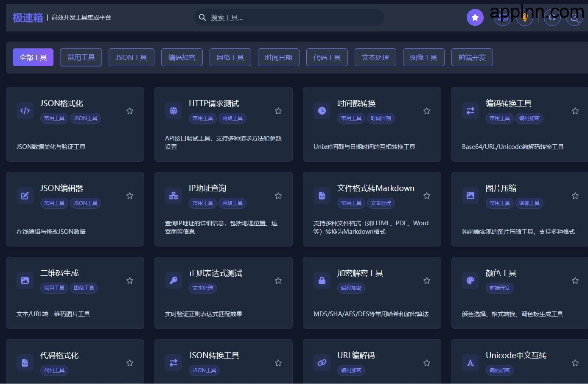The width and height of the screenshot is (588, 384).
Task: Filter tools by 文本处理
Action: (x=375, y=57)
